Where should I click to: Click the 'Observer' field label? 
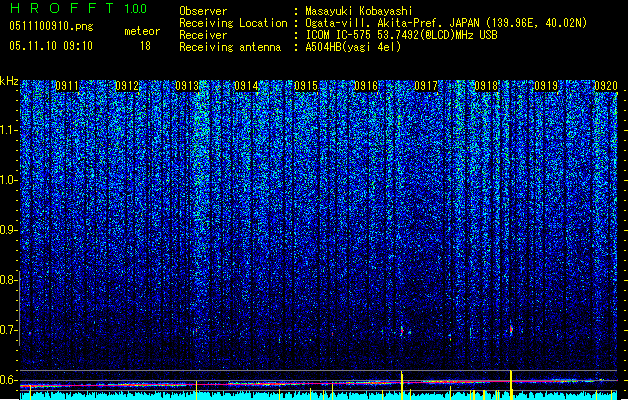203,11
